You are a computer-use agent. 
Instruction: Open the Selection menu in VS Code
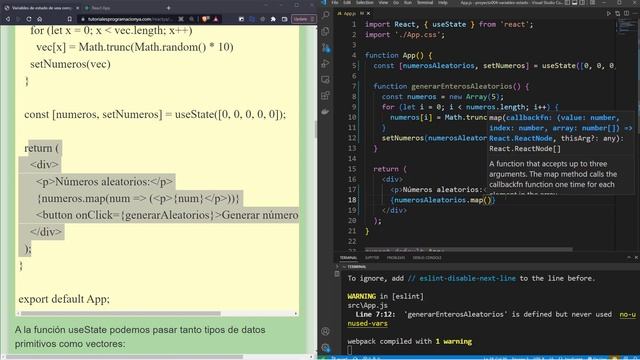(364, 2)
